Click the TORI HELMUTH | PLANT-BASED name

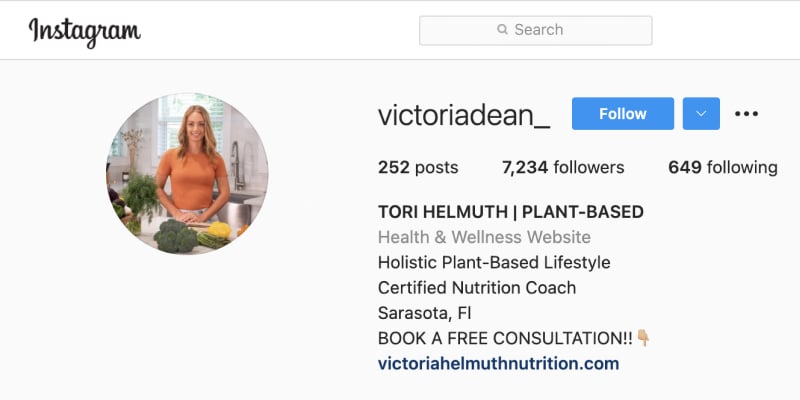[x=511, y=212]
